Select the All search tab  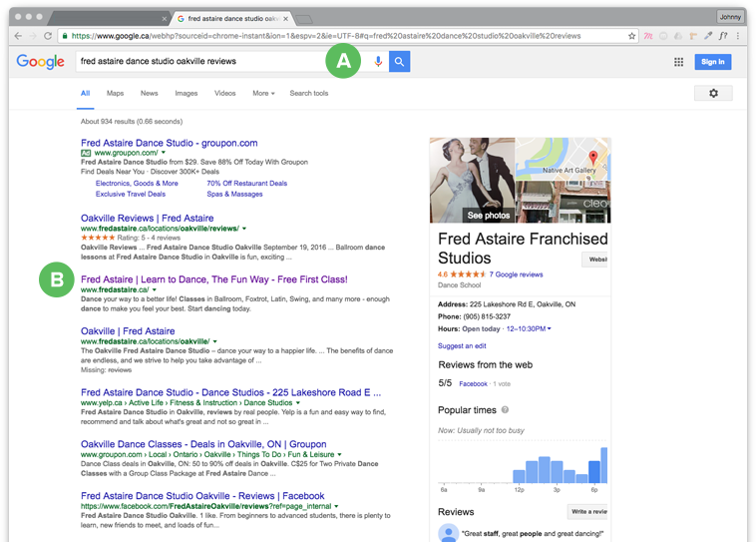pos(86,93)
